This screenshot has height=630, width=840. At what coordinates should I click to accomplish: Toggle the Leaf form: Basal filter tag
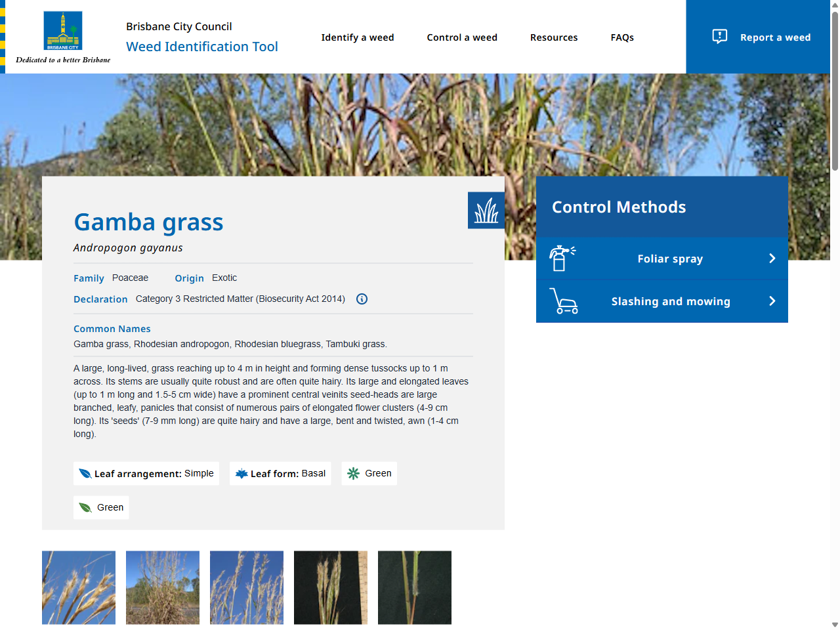click(x=280, y=473)
